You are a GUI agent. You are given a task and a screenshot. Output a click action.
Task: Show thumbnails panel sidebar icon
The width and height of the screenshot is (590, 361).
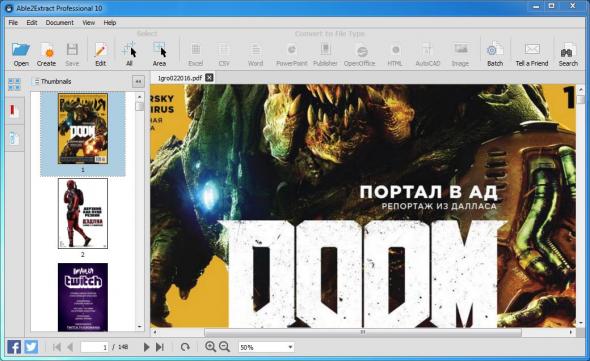pyautogui.click(x=14, y=85)
